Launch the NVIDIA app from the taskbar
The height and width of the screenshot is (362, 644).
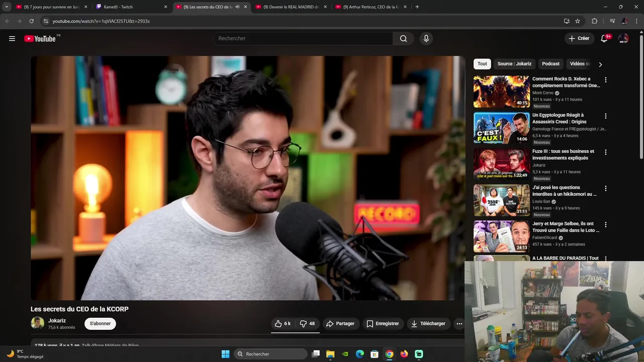[x=345, y=354]
